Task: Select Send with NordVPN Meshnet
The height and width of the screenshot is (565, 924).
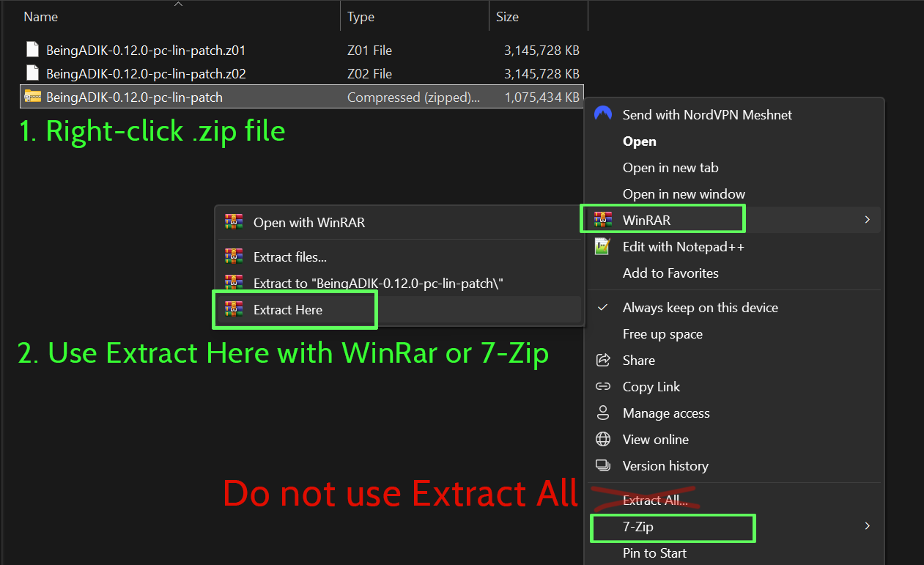Action: tap(707, 114)
